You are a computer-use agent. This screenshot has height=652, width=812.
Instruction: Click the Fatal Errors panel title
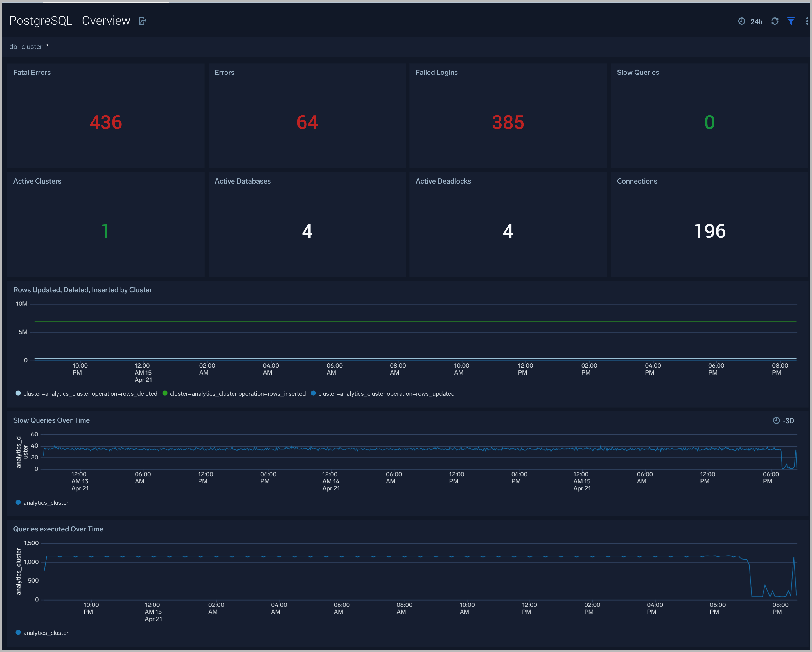click(x=32, y=72)
